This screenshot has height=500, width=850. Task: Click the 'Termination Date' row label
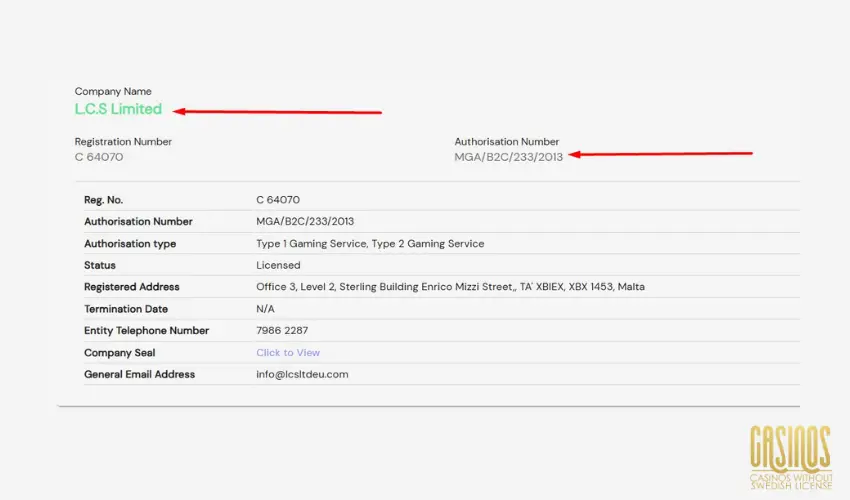[x=126, y=309]
